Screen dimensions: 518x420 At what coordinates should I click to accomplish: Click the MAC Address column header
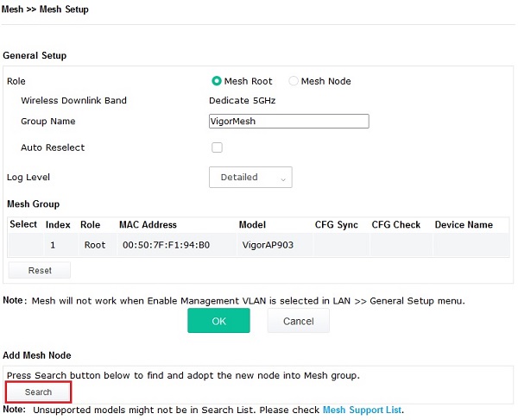[x=148, y=225]
